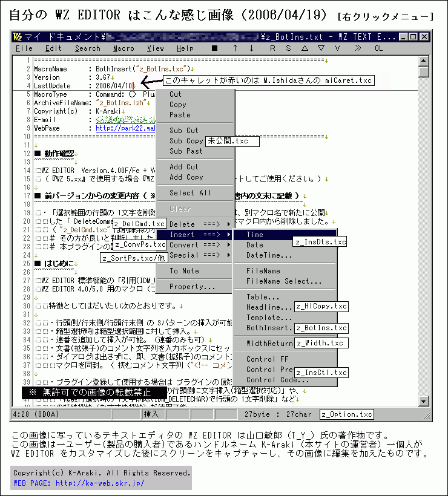448x496 pixels.
Task: Expand the Insert submenu
Action: pyautogui.click(x=196, y=235)
